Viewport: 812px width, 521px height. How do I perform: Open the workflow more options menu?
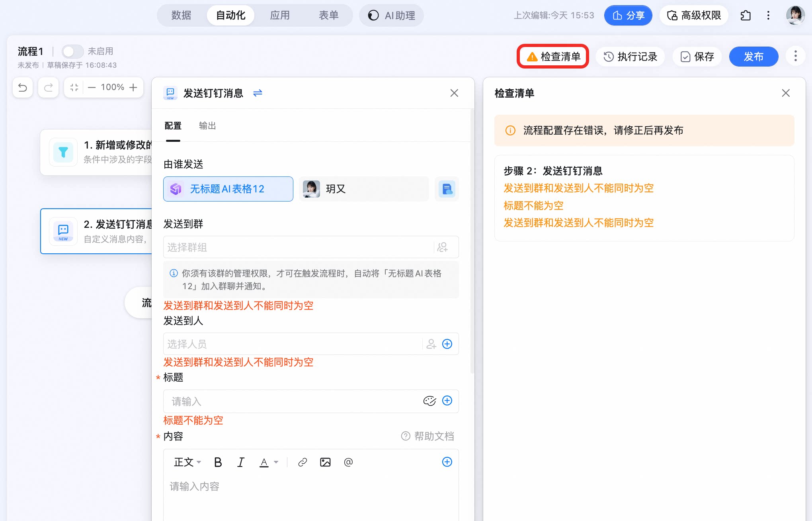pyautogui.click(x=795, y=56)
